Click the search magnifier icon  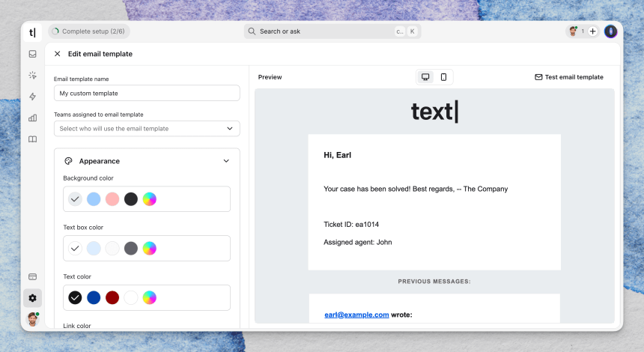[x=252, y=31]
